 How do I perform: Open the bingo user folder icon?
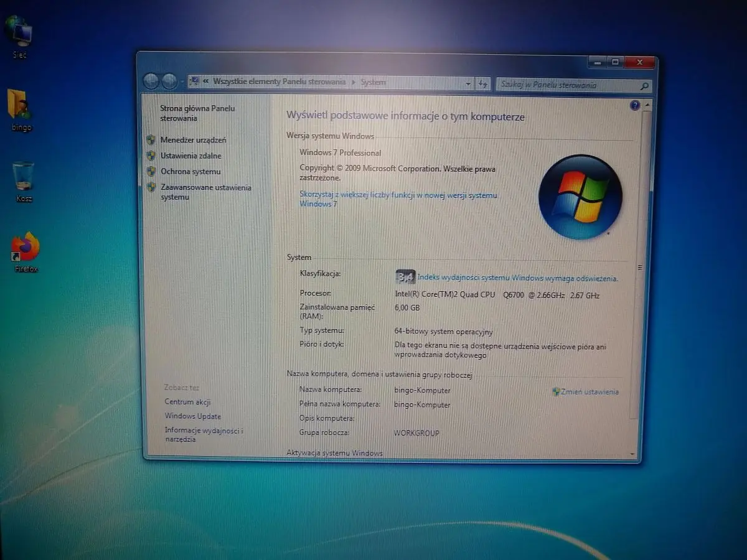pos(20,105)
